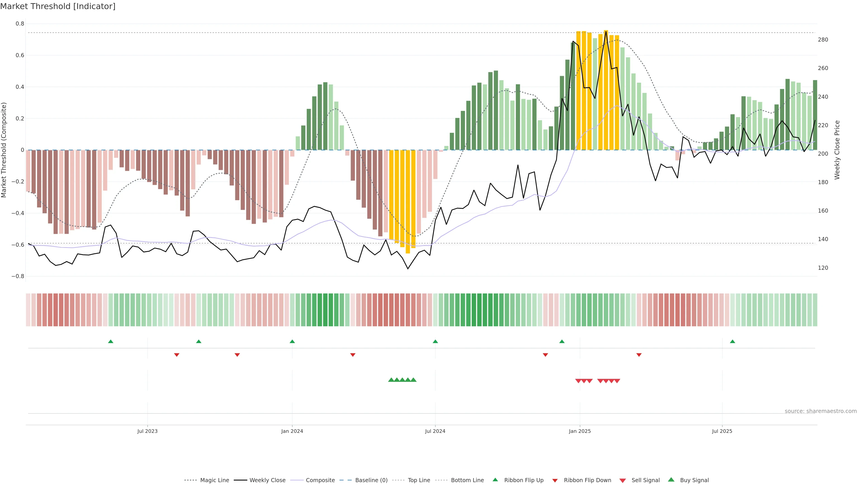Click Top Line legend item
The image size is (868, 488).
click(x=419, y=480)
